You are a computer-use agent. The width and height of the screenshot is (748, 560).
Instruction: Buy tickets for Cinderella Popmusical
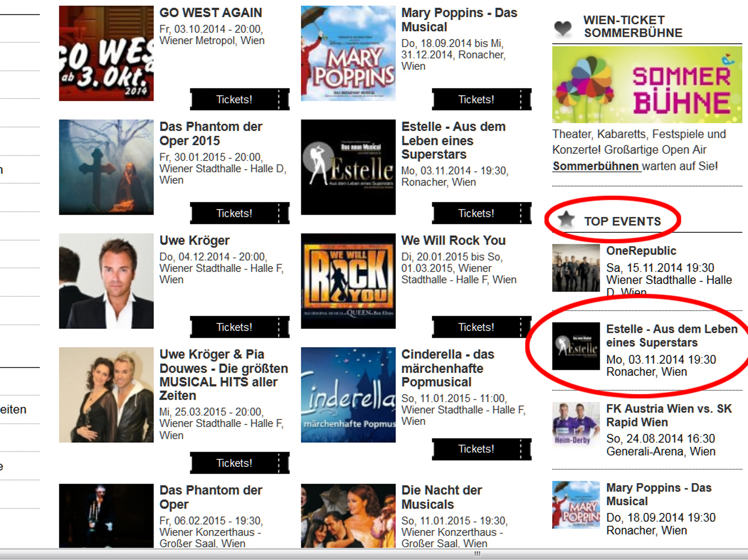(482, 449)
